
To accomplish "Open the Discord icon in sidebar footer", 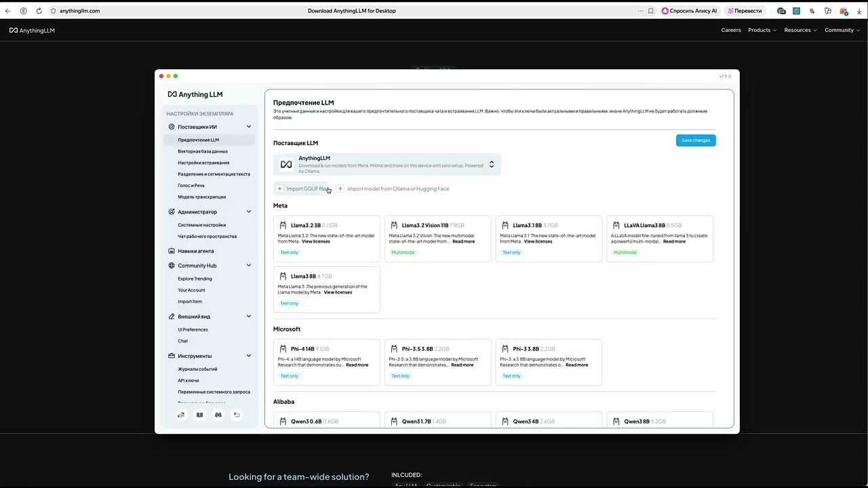I will [x=218, y=415].
